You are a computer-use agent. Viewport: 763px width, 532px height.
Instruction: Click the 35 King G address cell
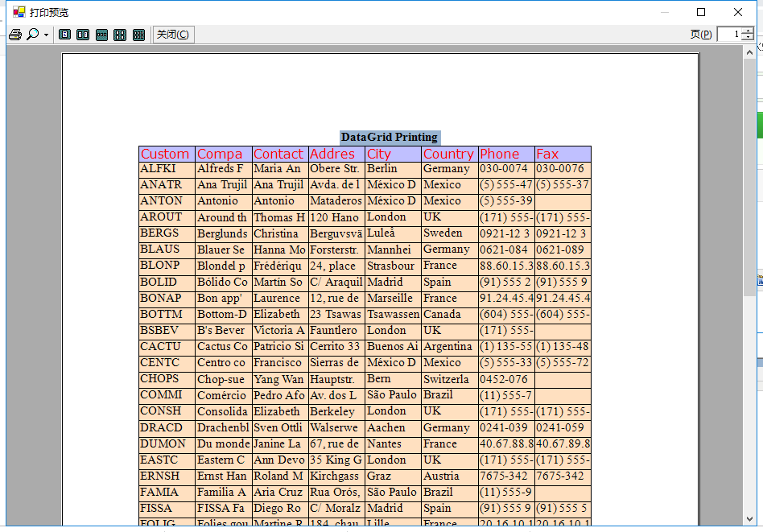[x=336, y=460]
